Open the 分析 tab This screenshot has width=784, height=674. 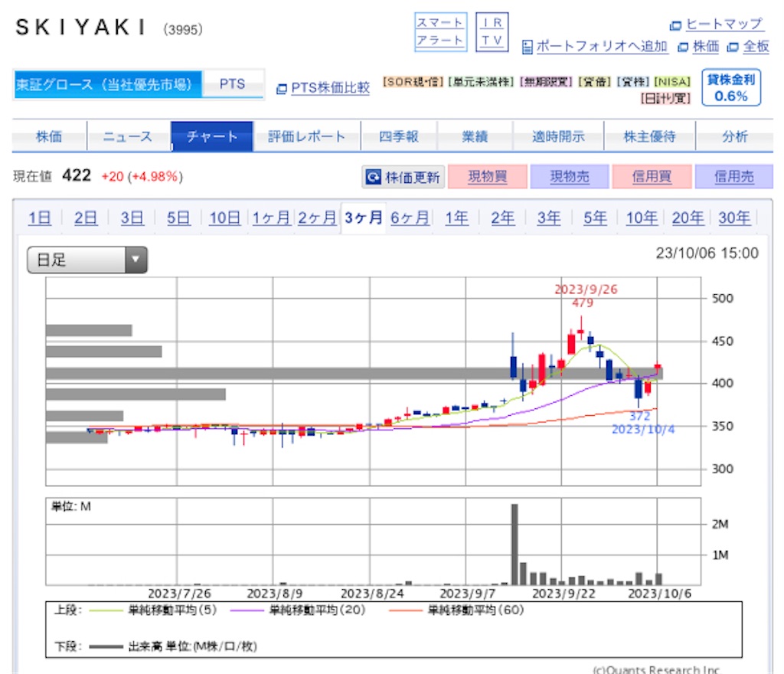coord(734,136)
